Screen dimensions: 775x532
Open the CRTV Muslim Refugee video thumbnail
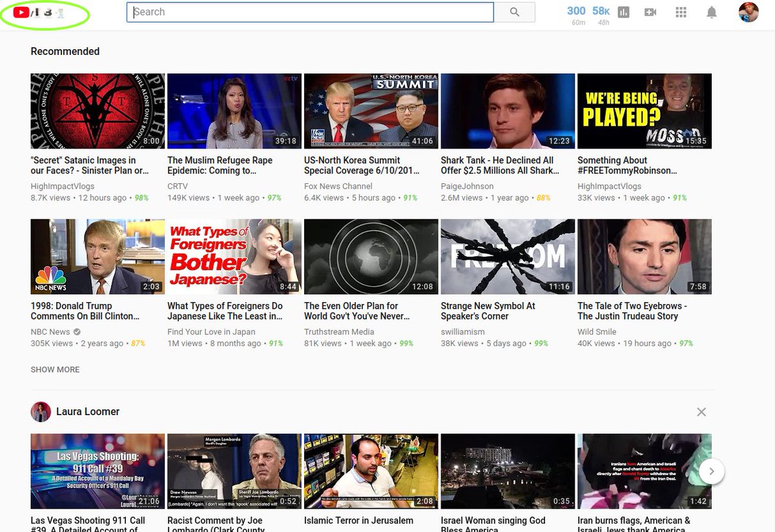(x=234, y=111)
